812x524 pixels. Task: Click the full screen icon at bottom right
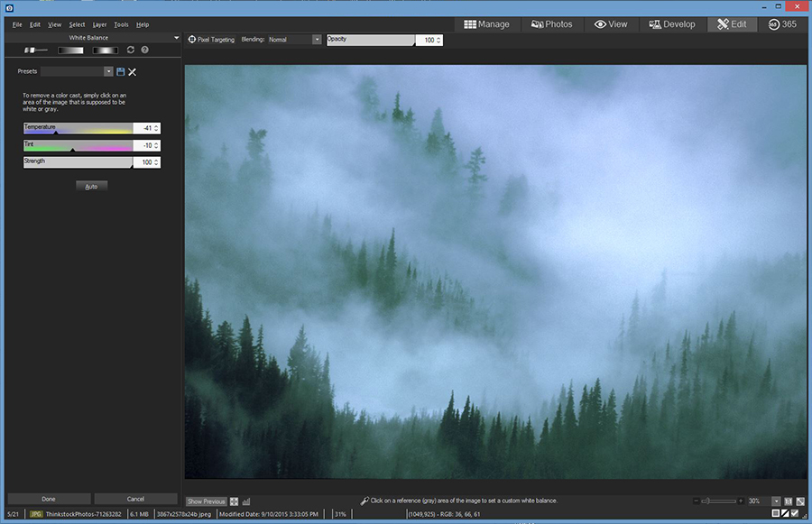800,501
